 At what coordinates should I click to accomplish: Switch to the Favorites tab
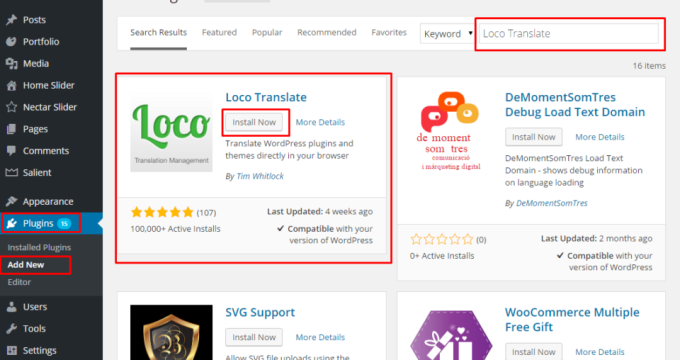(x=389, y=33)
